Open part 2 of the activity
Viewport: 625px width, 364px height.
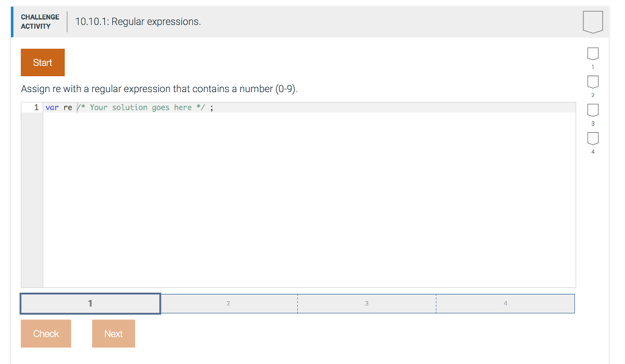[228, 303]
